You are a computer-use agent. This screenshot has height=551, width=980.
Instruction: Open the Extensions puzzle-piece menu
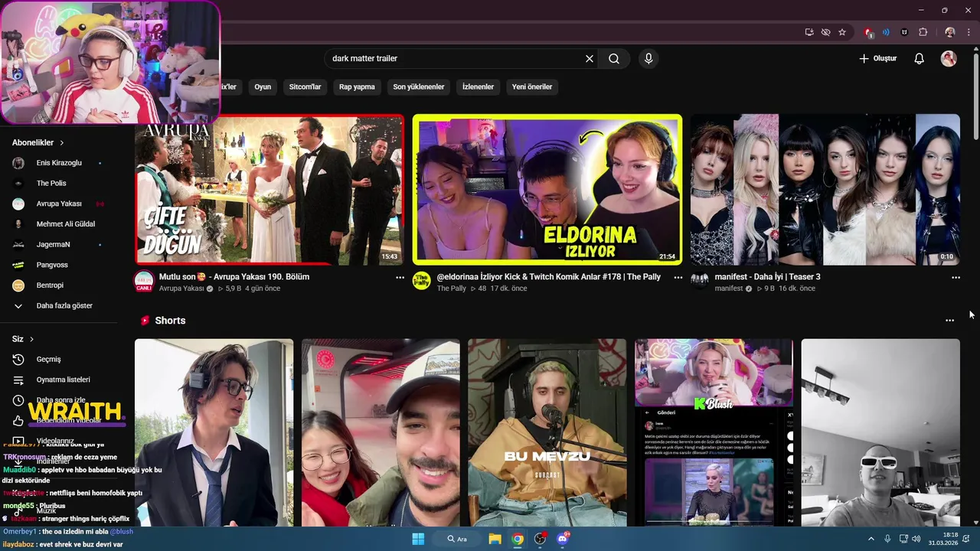coord(923,32)
